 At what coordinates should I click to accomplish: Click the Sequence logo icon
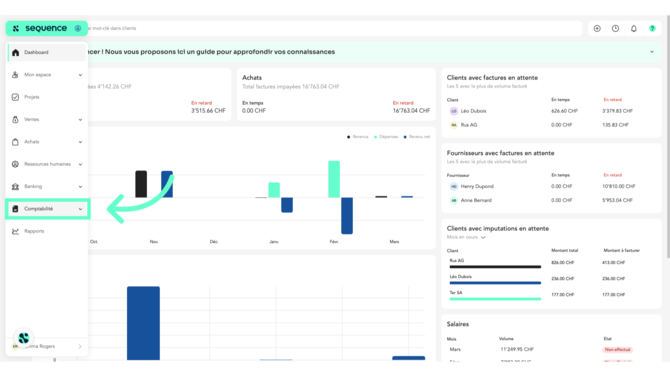pyautogui.click(x=16, y=29)
